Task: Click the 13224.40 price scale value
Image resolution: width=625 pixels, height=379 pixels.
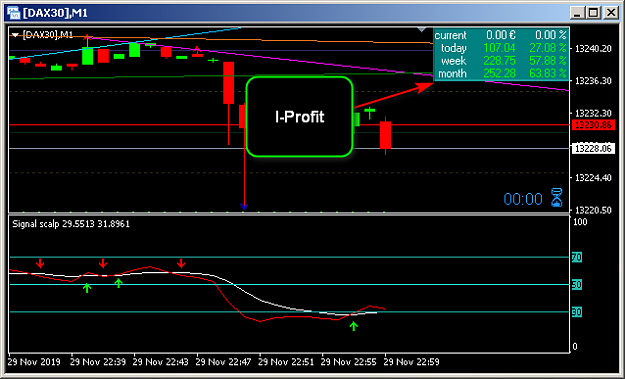Action: pos(593,178)
